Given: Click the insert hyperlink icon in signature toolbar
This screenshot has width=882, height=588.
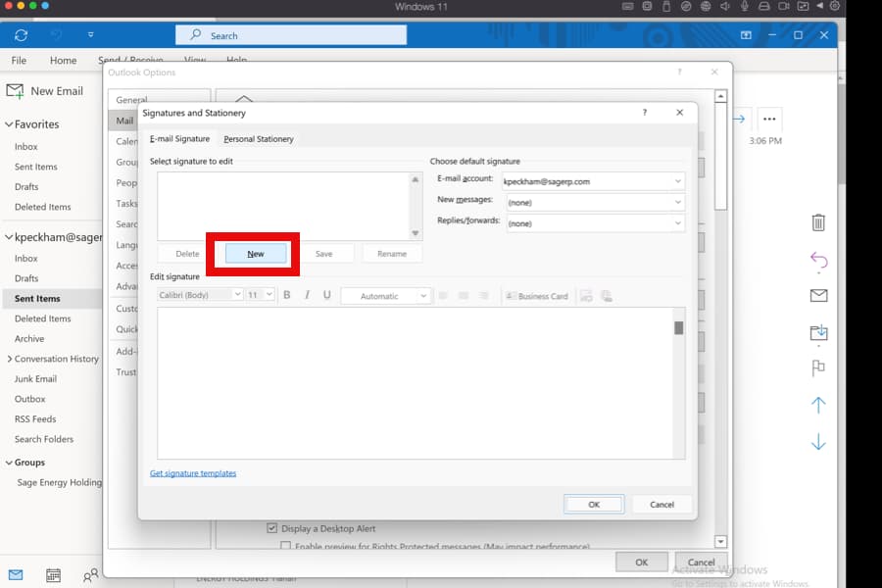Looking at the screenshot, I should click(609, 296).
